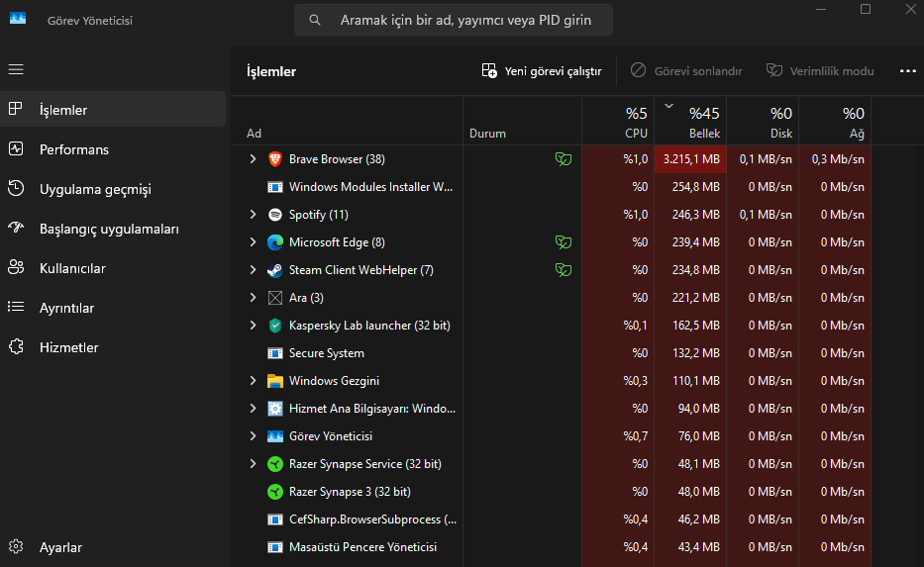Click the Kaspersky Lab launcher icon
Screen dimensions: 924x567
click(275, 326)
